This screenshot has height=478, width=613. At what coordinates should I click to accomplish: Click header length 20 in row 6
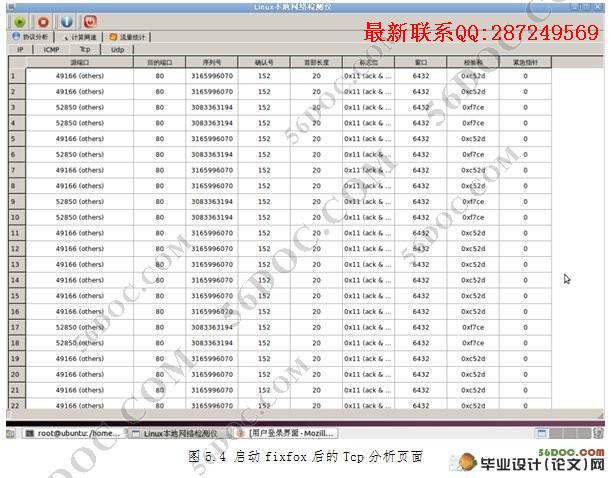click(317, 154)
